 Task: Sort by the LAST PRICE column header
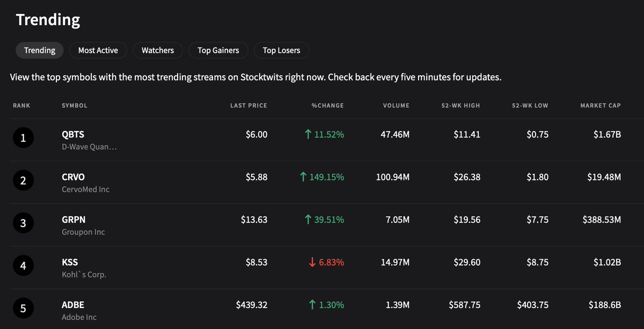point(248,106)
